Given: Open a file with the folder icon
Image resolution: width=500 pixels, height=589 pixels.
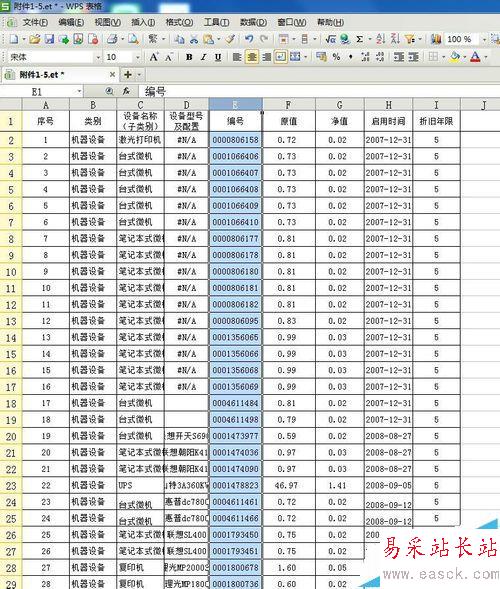Looking at the screenshot, I should pos(35,39).
